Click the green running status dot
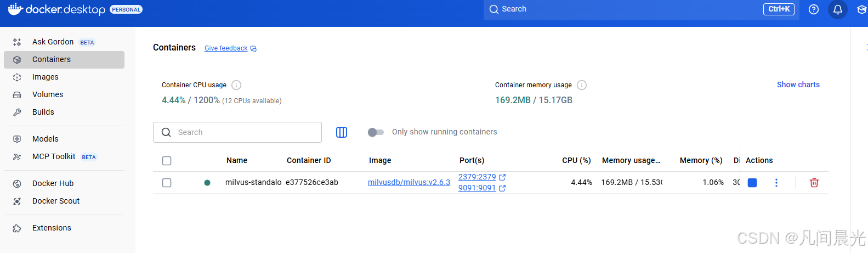The image size is (868, 253). click(207, 183)
